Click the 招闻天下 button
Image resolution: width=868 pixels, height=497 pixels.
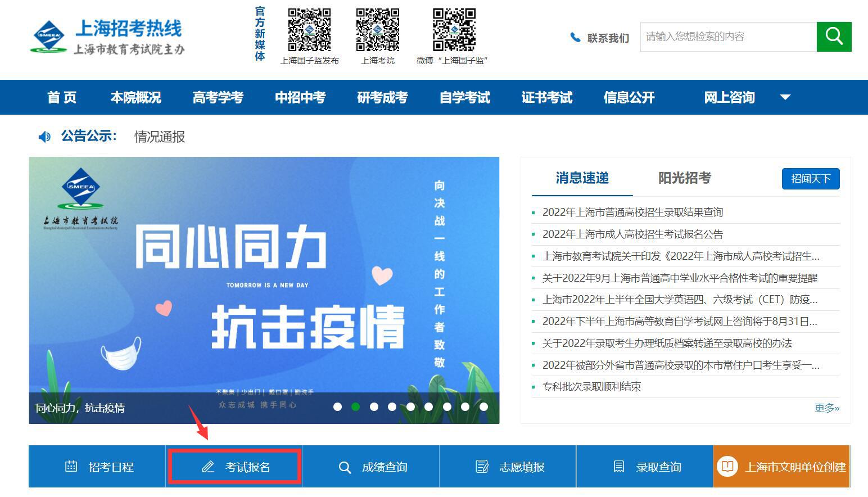point(810,179)
